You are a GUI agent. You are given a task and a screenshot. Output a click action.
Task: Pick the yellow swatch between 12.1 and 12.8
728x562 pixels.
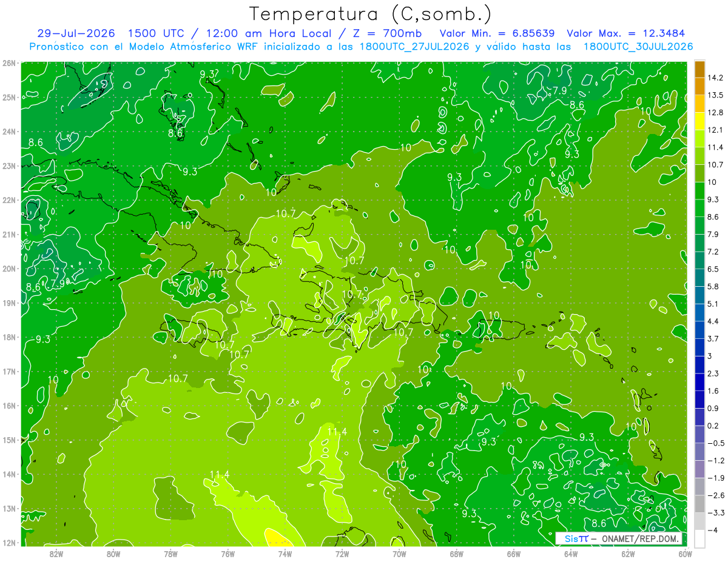coord(699,121)
